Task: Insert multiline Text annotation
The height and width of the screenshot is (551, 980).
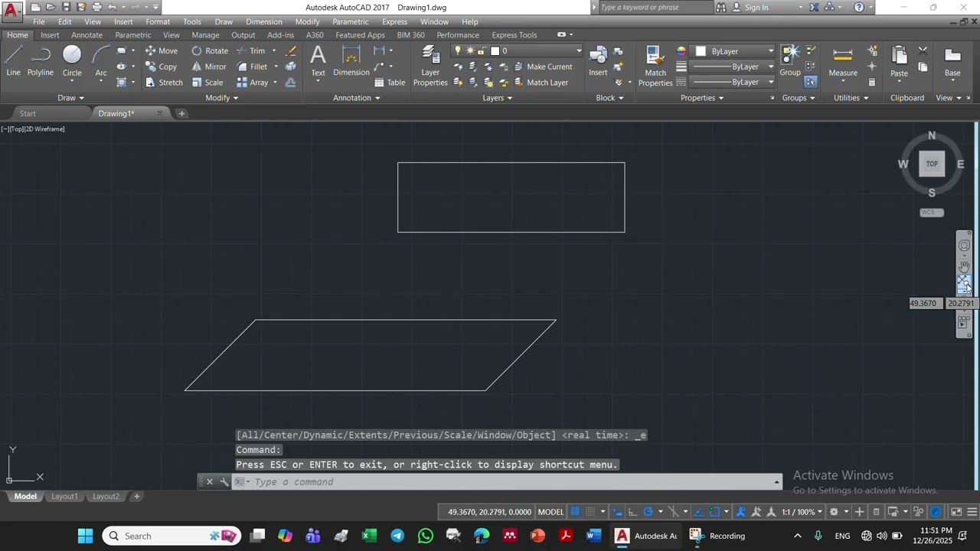Action: coord(318,61)
